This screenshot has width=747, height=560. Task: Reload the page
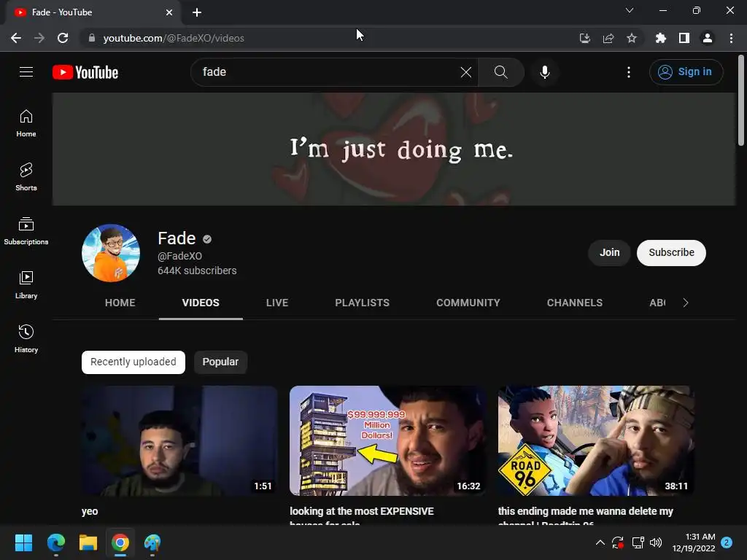(63, 38)
